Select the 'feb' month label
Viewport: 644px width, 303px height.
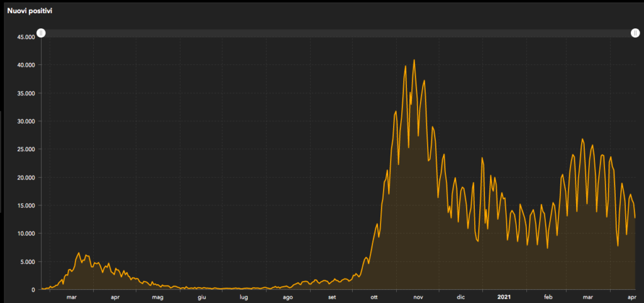click(548, 297)
